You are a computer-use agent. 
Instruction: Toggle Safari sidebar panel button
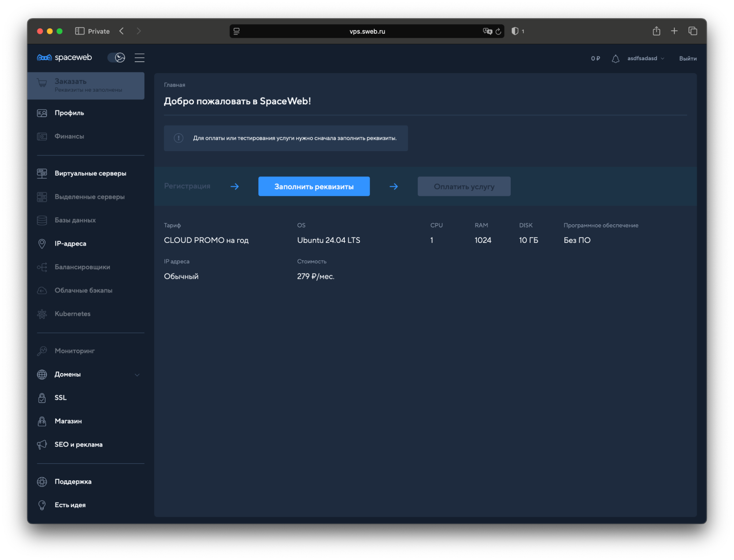(x=80, y=31)
